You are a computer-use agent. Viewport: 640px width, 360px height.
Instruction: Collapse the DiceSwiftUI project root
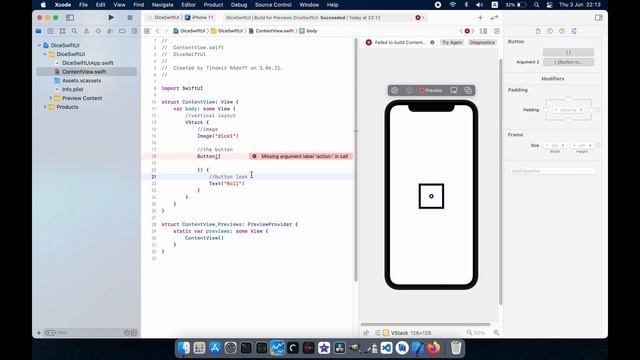pyautogui.click(x=40, y=45)
